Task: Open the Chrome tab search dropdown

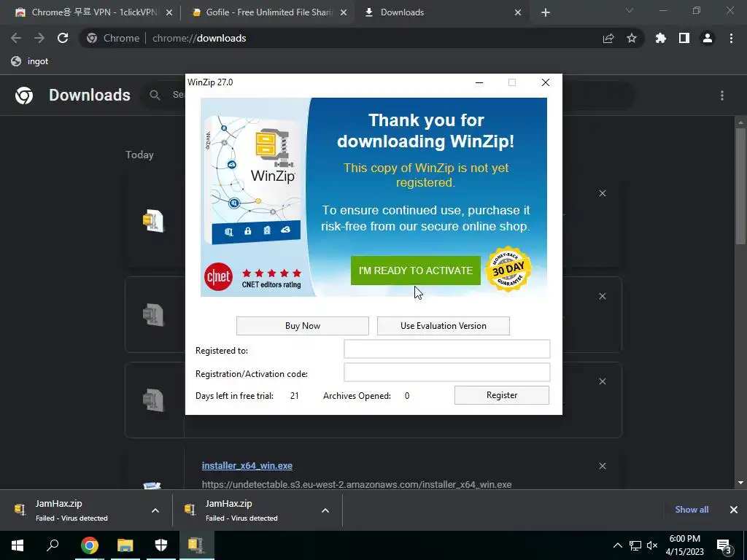Action: click(630, 10)
